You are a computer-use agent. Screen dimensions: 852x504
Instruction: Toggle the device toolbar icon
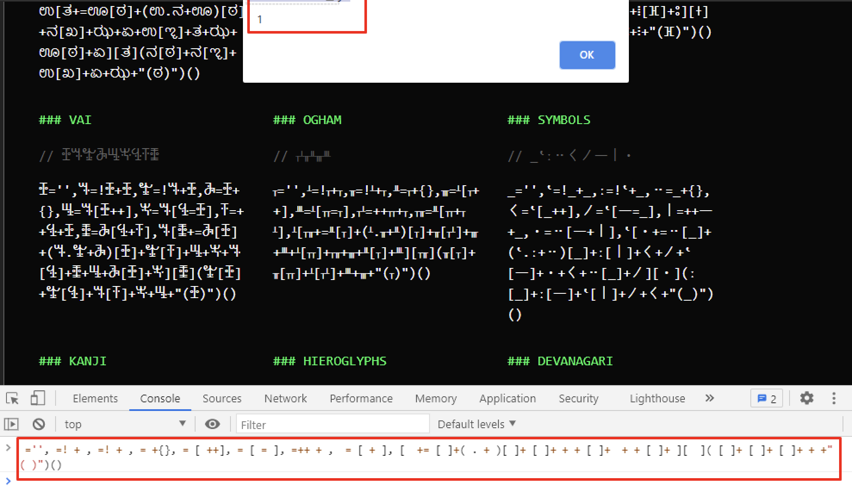[37, 398]
